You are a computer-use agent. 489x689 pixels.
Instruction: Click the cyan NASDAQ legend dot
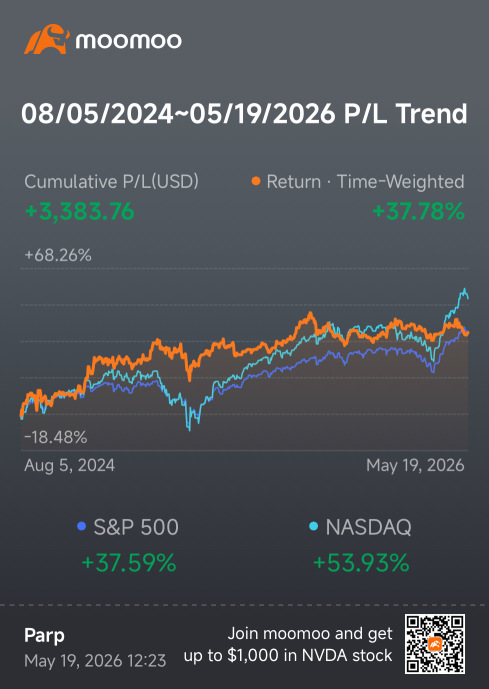pyautogui.click(x=313, y=526)
